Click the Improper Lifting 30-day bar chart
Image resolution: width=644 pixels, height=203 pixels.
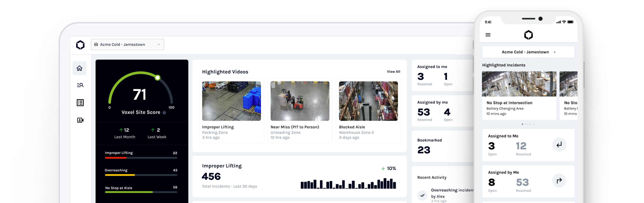[x=348, y=184]
